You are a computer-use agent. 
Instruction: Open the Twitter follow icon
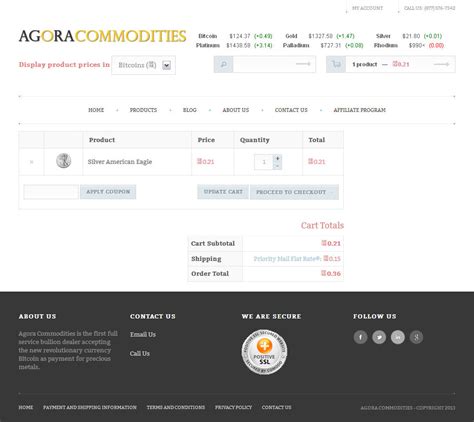pyautogui.click(x=379, y=337)
